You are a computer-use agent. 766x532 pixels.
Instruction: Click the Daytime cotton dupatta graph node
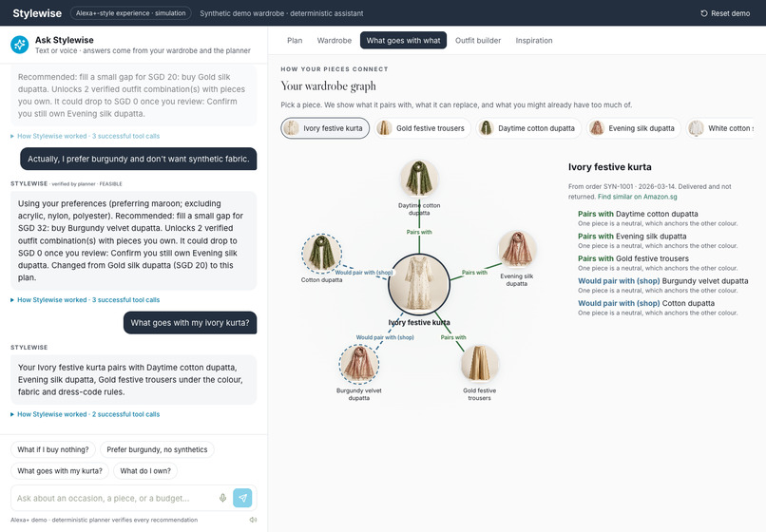[x=419, y=179]
